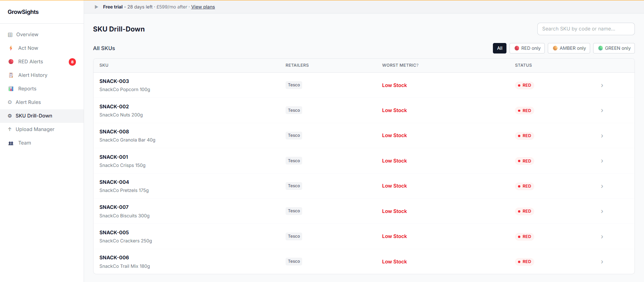The image size is (644, 282).
Task: Open SNACK-003 row chevron
Action: click(x=602, y=85)
